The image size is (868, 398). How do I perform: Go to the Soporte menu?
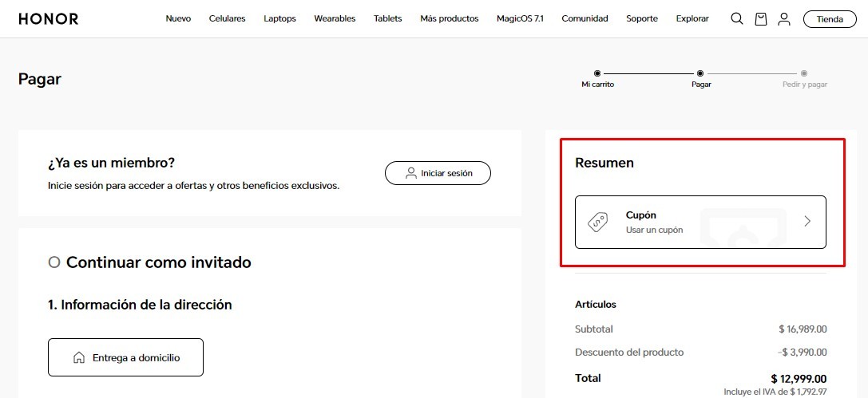[x=642, y=19]
